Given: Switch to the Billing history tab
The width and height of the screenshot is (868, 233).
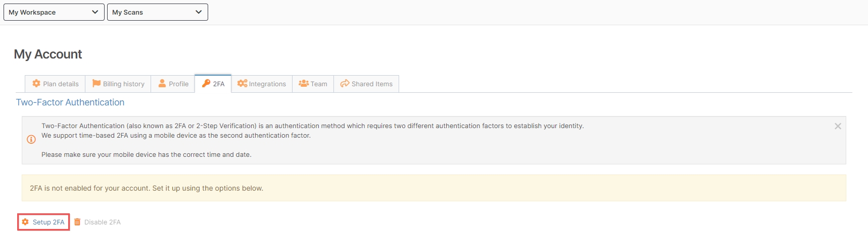Looking at the screenshot, I should coord(118,84).
